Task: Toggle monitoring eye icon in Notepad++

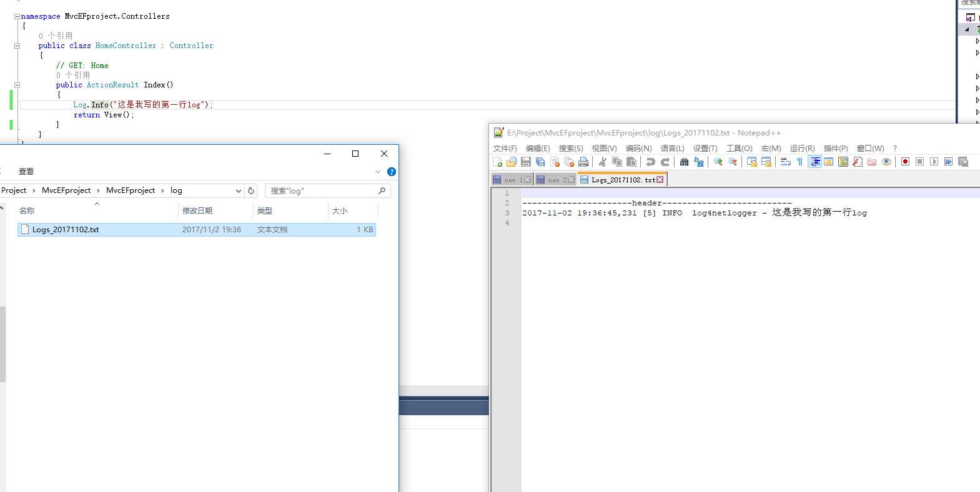Action: (886, 162)
